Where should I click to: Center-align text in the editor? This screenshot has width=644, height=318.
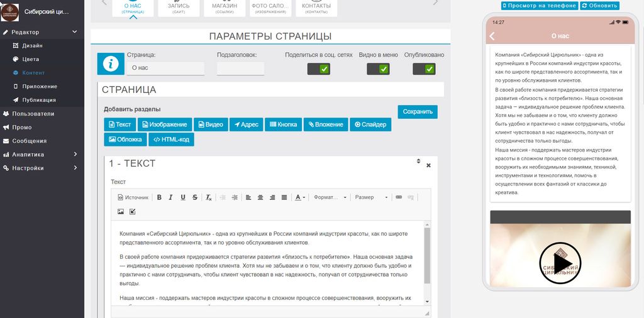(x=260, y=197)
